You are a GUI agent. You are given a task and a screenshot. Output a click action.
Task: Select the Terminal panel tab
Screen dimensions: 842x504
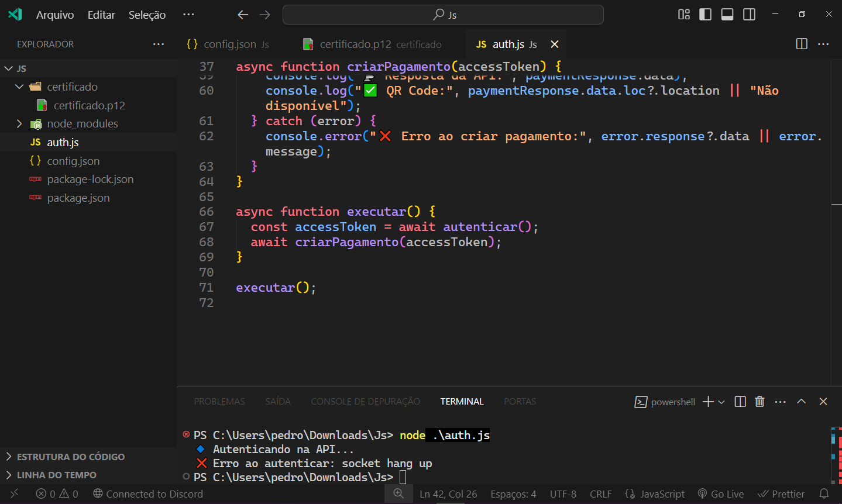(462, 402)
